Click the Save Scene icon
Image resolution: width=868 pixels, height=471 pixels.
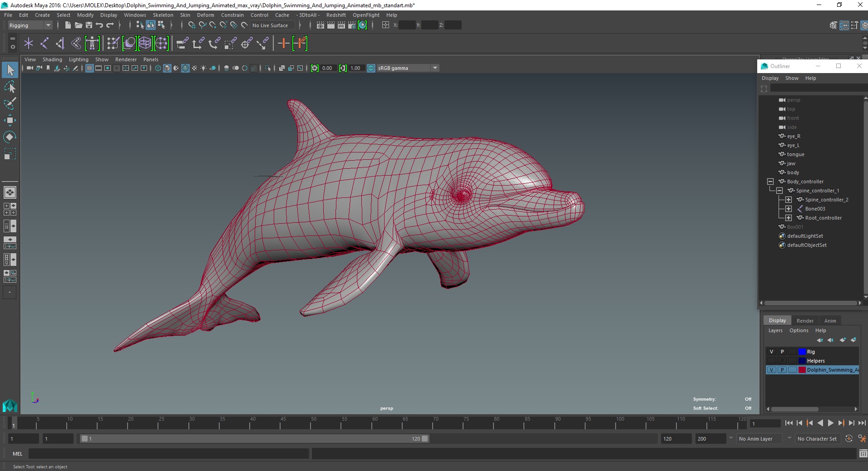pos(89,25)
